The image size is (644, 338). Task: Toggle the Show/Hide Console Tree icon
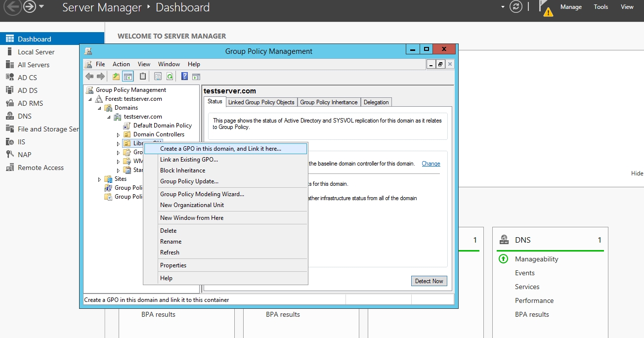tap(128, 76)
